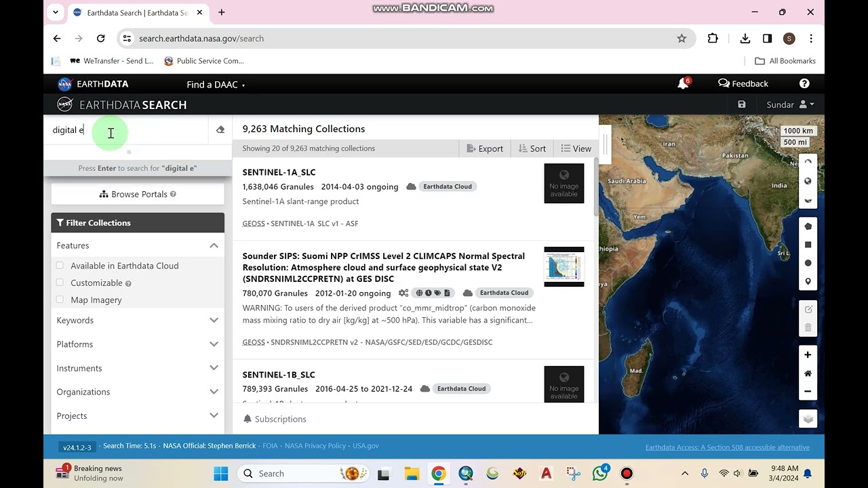Open Chrome from the Windows taskbar
868x488 pixels.
[x=439, y=474]
